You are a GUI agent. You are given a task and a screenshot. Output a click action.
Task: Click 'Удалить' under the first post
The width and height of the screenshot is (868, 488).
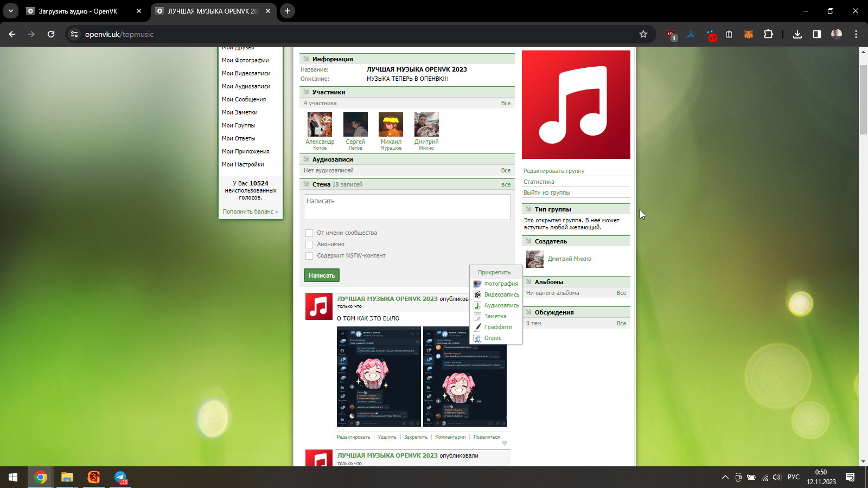(387, 437)
